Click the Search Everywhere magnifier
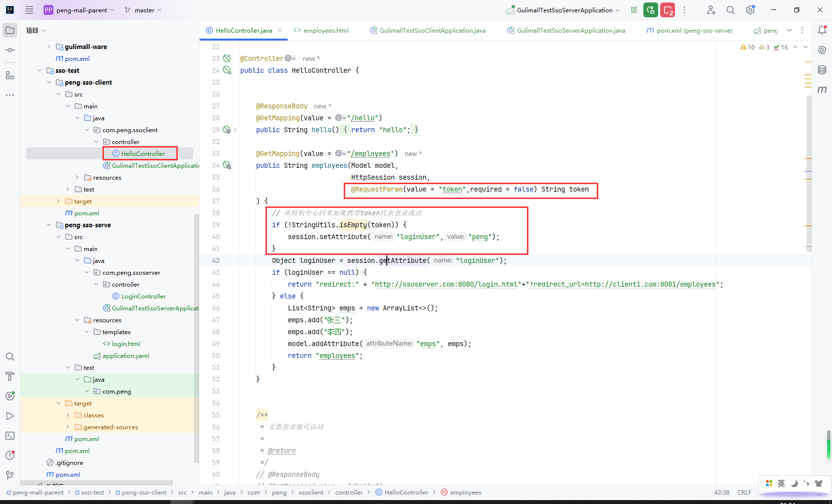The height and width of the screenshot is (504, 832). tap(730, 10)
